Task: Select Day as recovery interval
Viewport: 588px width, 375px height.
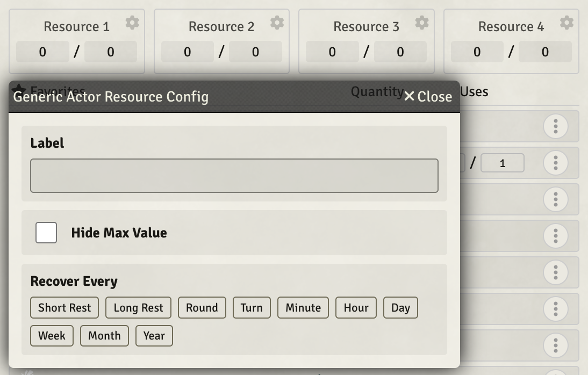Action: (x=400, y=307)
